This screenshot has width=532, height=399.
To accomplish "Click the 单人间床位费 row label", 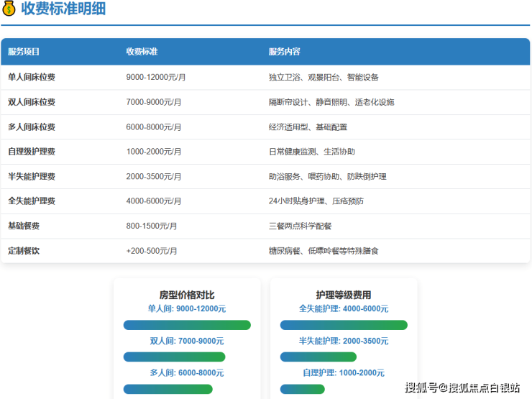I will point(32,77).
